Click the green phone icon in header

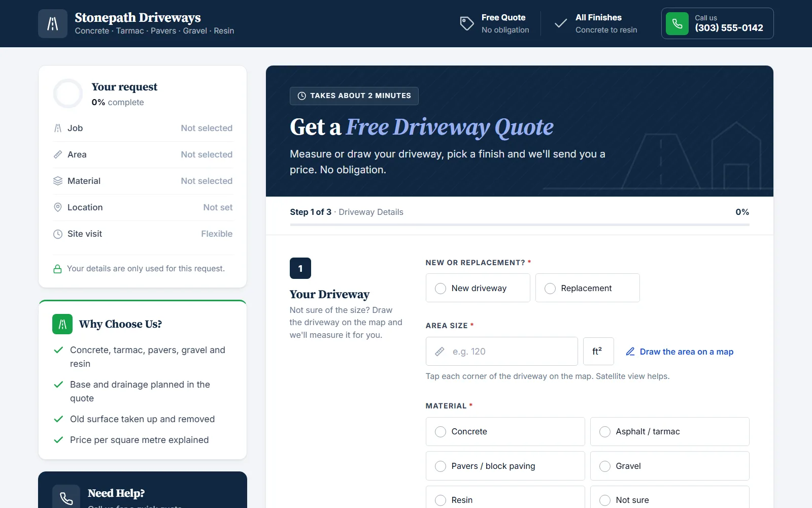click(677, 23)
